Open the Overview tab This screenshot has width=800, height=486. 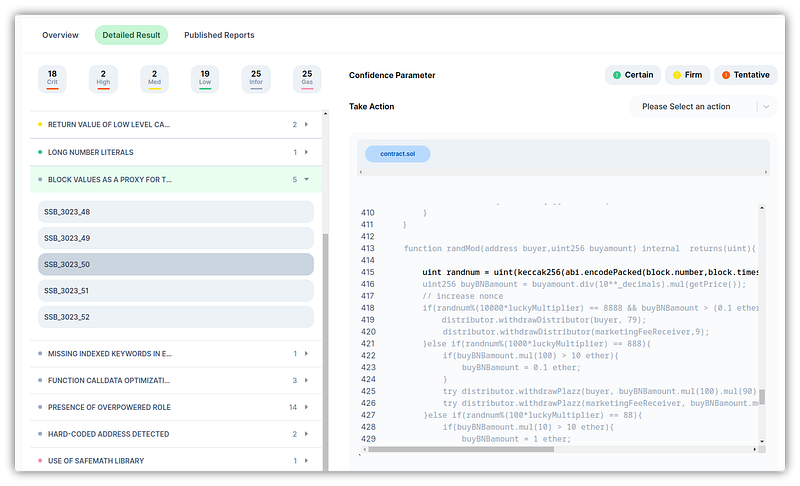(x=60, y=35)
